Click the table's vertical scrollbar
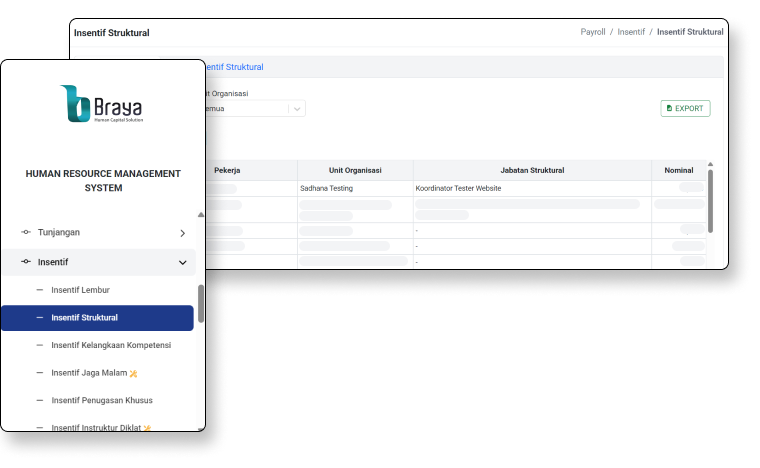The image size is (760, 468). click(711, 200)
